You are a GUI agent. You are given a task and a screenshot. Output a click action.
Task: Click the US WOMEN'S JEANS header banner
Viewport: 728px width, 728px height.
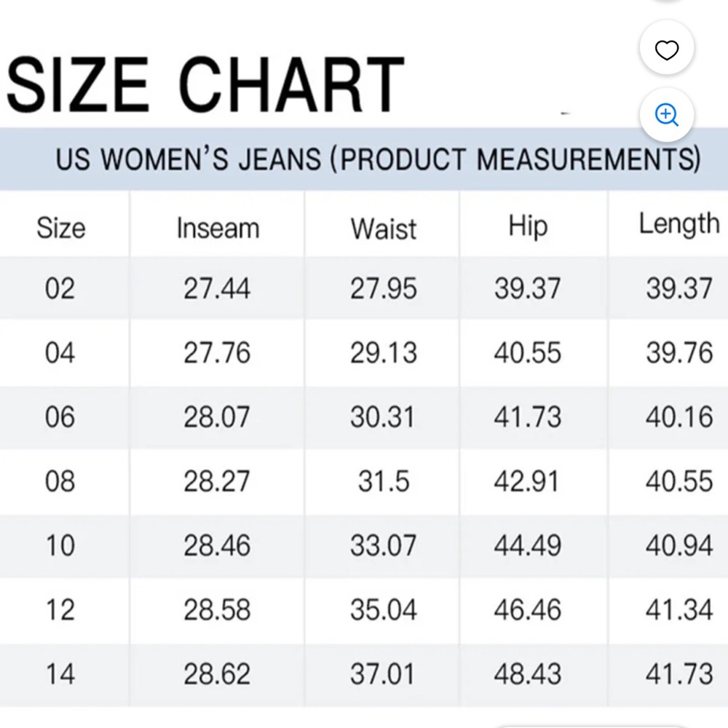pyautogui.click(x=379, y=159)
